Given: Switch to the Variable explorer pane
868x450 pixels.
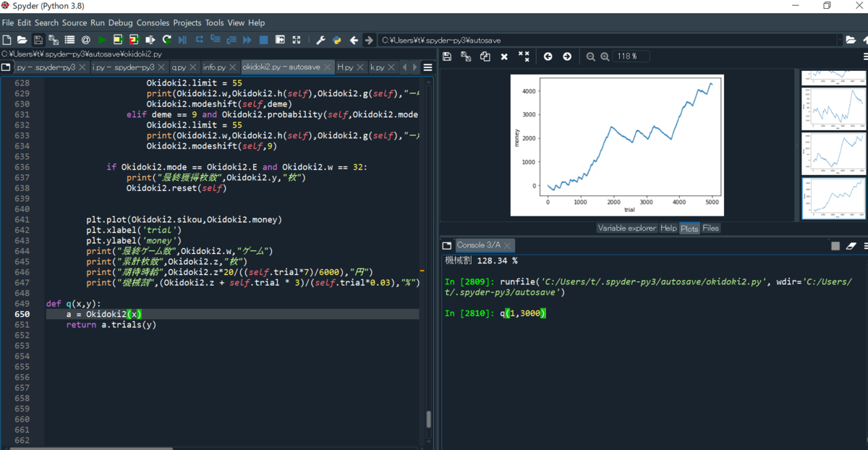Looking at the screenshot, I should (626, 228).
